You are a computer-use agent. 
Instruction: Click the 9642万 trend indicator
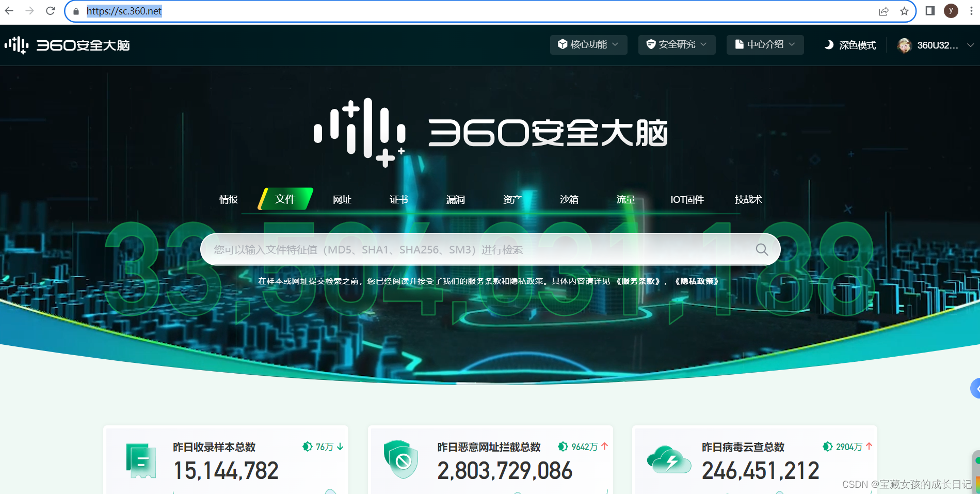tap(583, 447)
